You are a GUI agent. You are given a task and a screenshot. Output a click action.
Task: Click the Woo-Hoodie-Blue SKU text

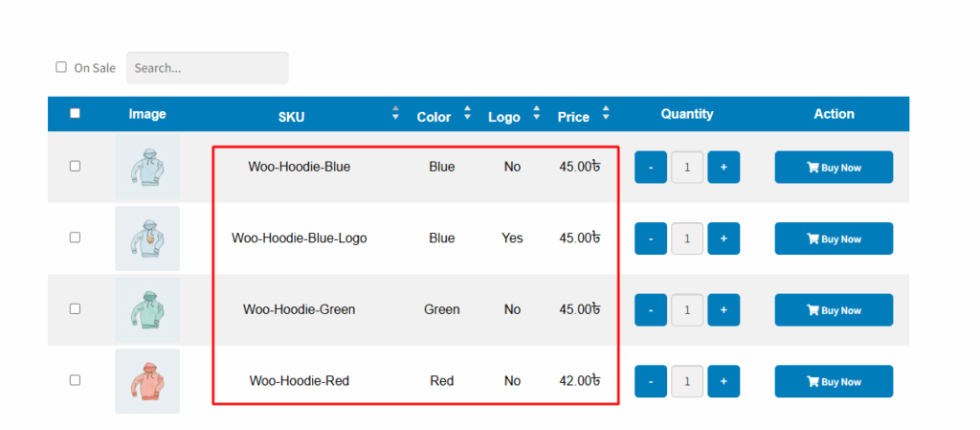point(300,167)
